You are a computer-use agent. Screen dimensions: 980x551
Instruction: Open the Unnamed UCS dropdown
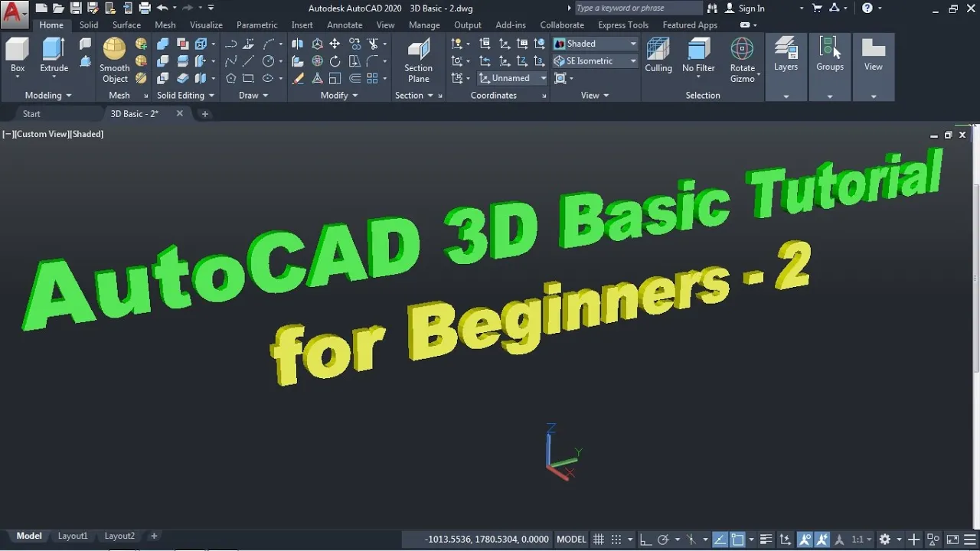coord(512,78)
